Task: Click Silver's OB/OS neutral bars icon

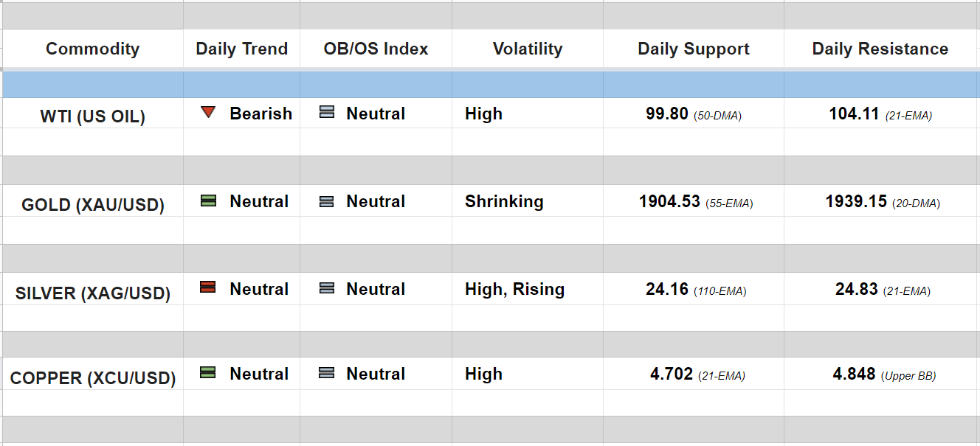Action: click(x=327, y=289)
